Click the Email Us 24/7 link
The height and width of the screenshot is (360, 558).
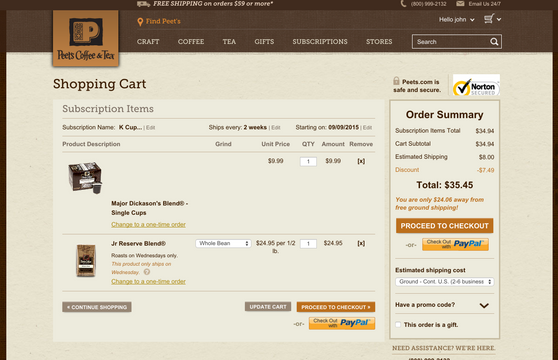484,4
